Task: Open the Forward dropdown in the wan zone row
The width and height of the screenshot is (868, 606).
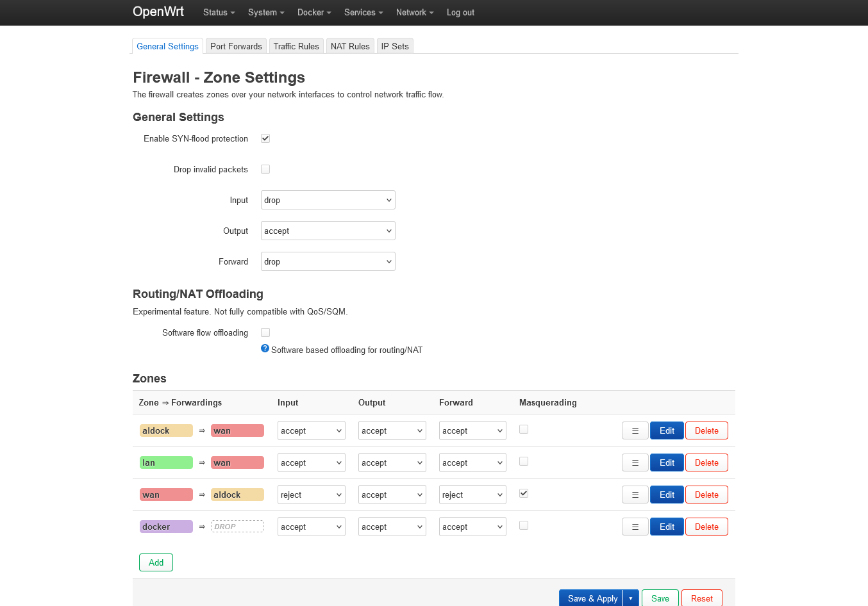Action: point(472,495)
